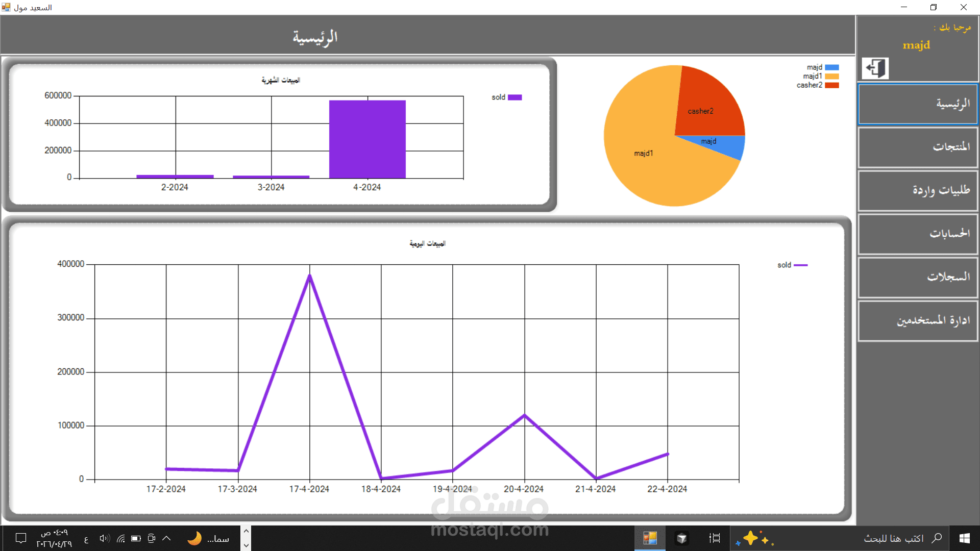Open ادارة المستخدمين user management
980x551 pixels.
[x=918, y=321]
